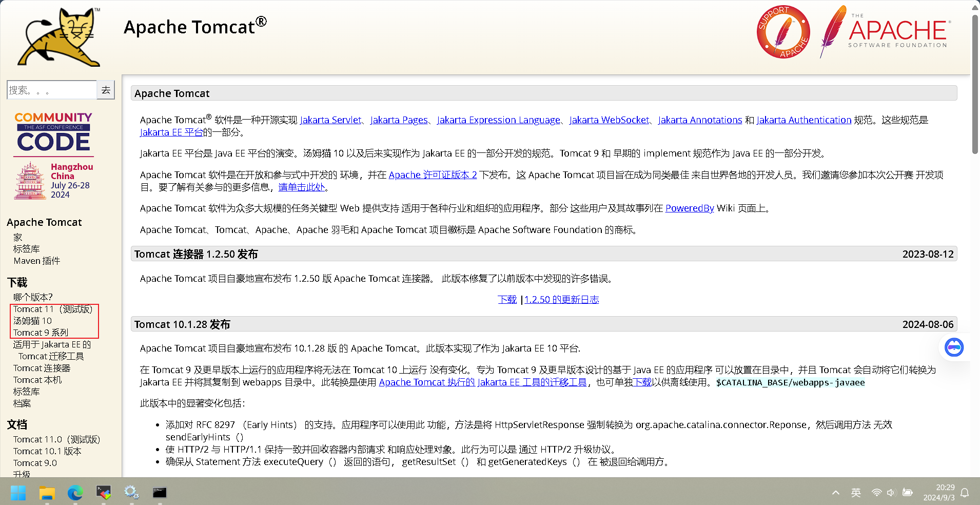
Task: Open the 哪个版本? download link
Action: click(x=33, y=297)
